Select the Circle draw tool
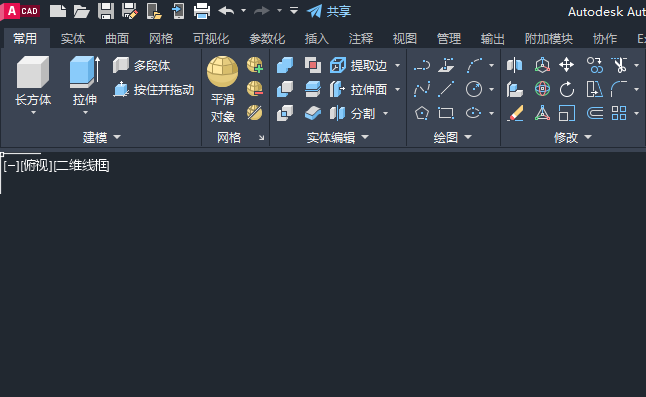This screenshot has height=397, width=646. point(474,89)
